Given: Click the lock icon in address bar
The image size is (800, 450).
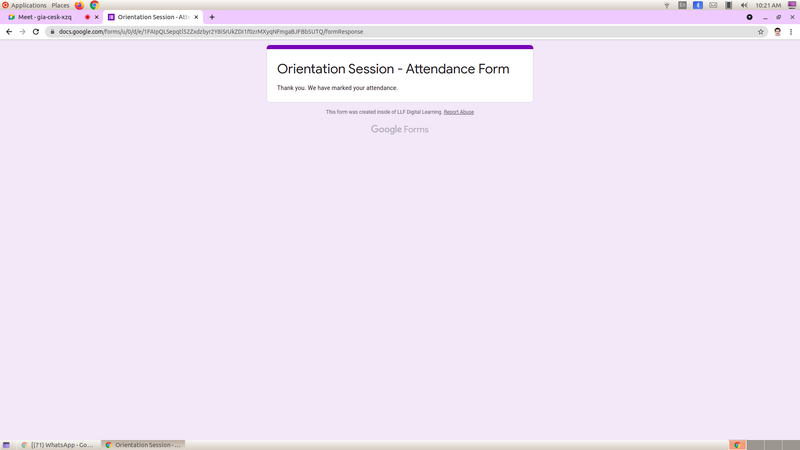Looking at the screenshot, I should click(52, 32).
